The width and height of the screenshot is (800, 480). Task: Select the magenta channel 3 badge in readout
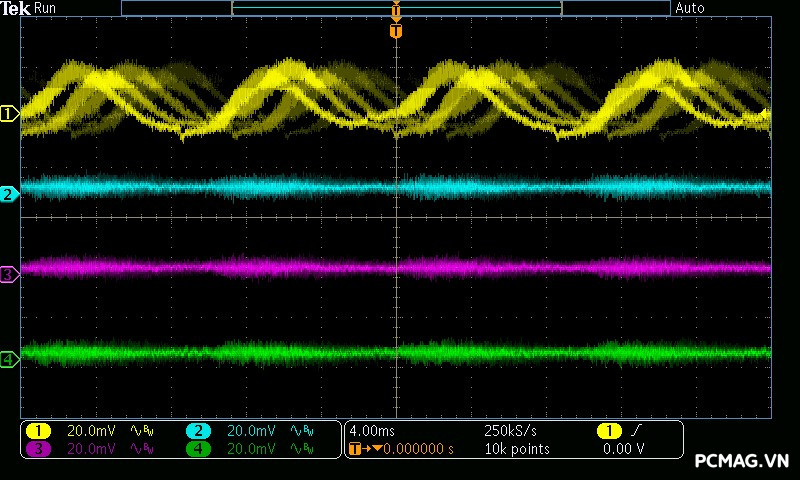[x=38, y=449]
